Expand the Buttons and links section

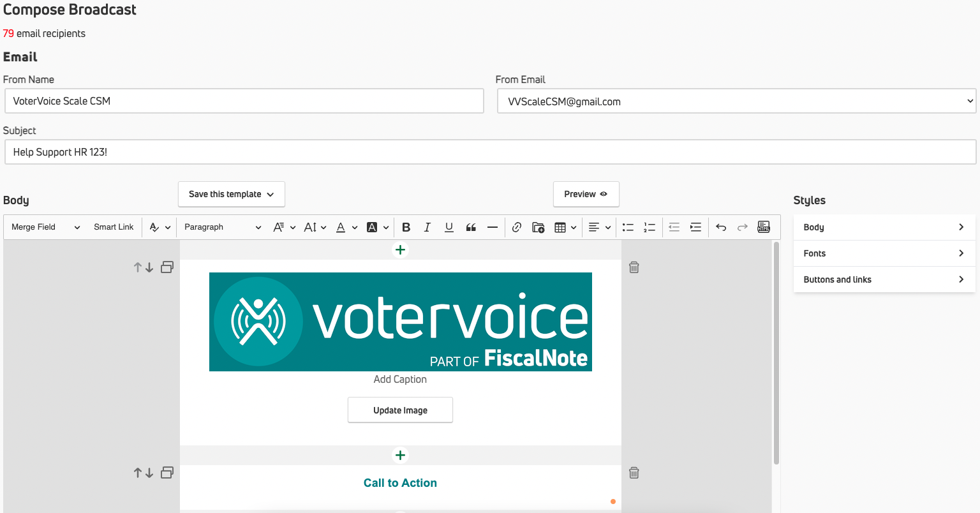[x=884, y=279]
